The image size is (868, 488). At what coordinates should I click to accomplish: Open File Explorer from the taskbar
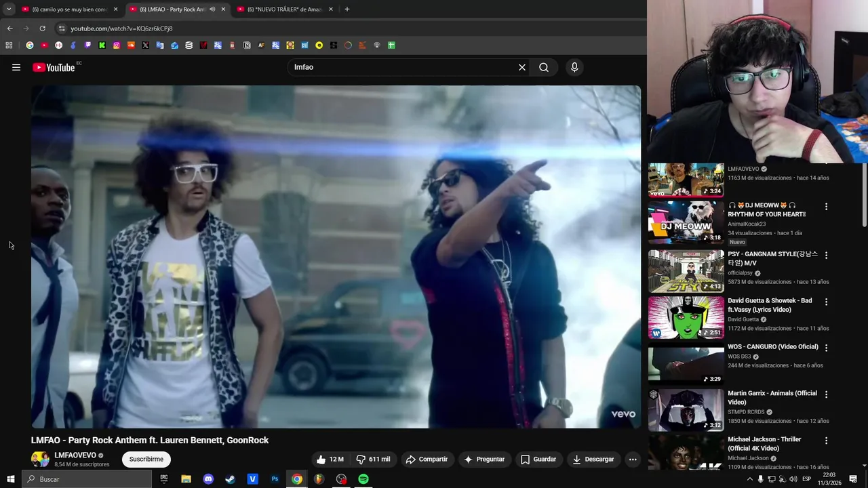(186, 479)
